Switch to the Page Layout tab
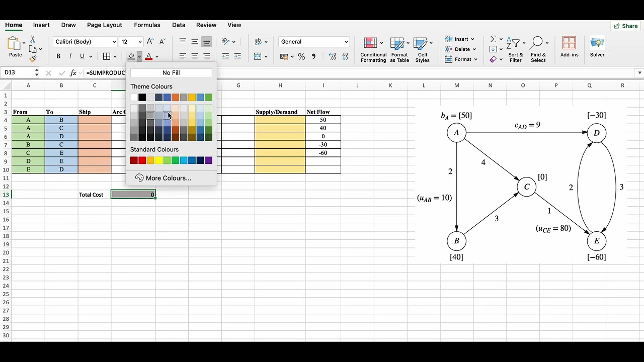The height and width of the screenshot is (362, 644). (105, 25)
